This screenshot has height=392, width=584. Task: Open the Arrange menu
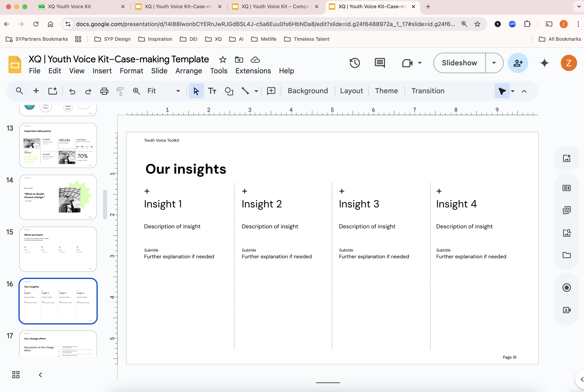pos(189,71)
